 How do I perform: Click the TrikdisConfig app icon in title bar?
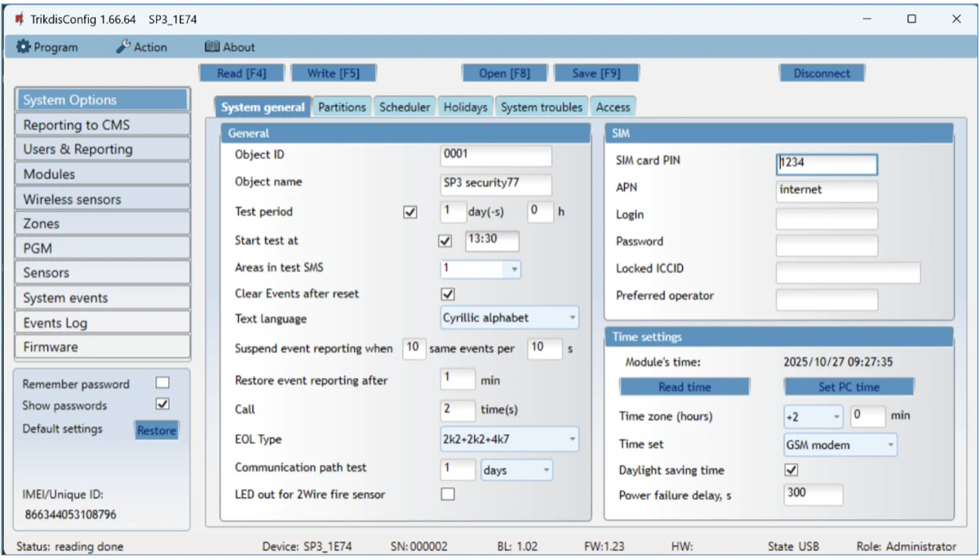[x=20, y=19]
